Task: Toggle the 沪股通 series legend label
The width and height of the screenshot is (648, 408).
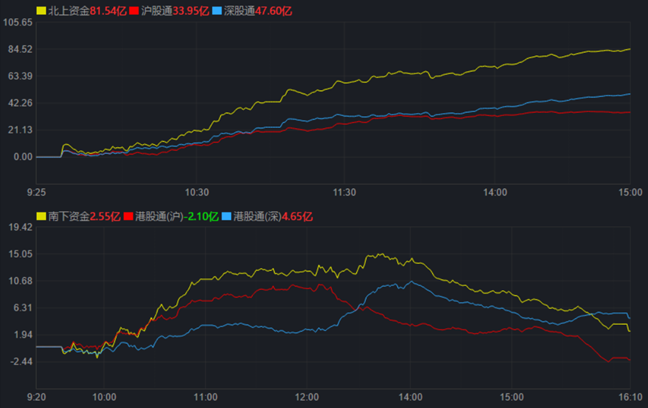Action: [155, 10]
